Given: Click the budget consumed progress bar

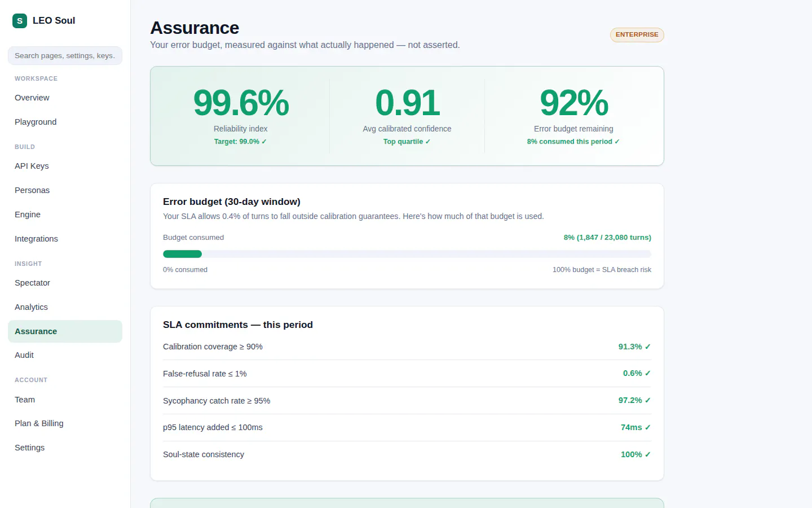Looking at the screenshot, I should point(407,254).
